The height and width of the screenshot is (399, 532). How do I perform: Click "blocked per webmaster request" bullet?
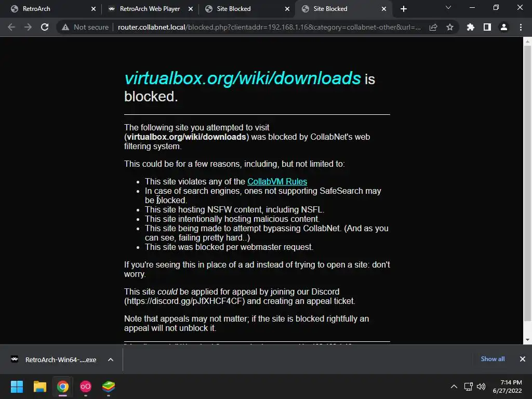229,247
